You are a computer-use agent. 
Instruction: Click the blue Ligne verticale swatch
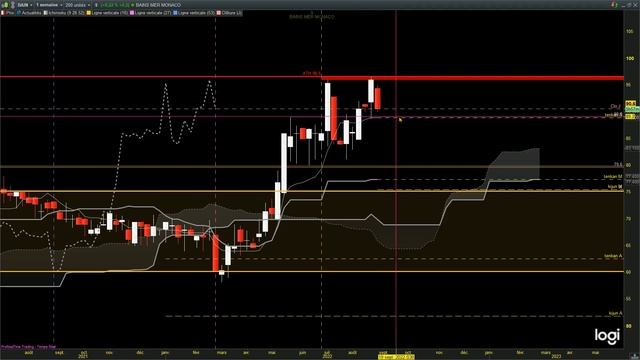(175, 13)
